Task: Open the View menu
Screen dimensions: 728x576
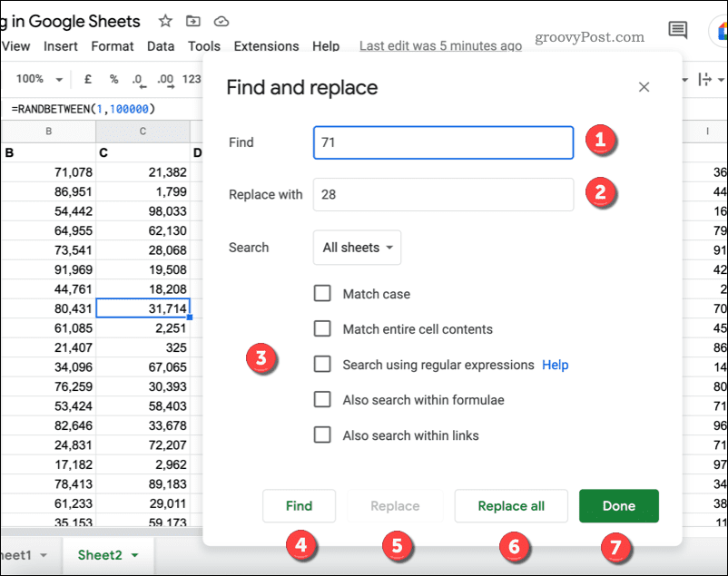Action: (x=15, y=46)
